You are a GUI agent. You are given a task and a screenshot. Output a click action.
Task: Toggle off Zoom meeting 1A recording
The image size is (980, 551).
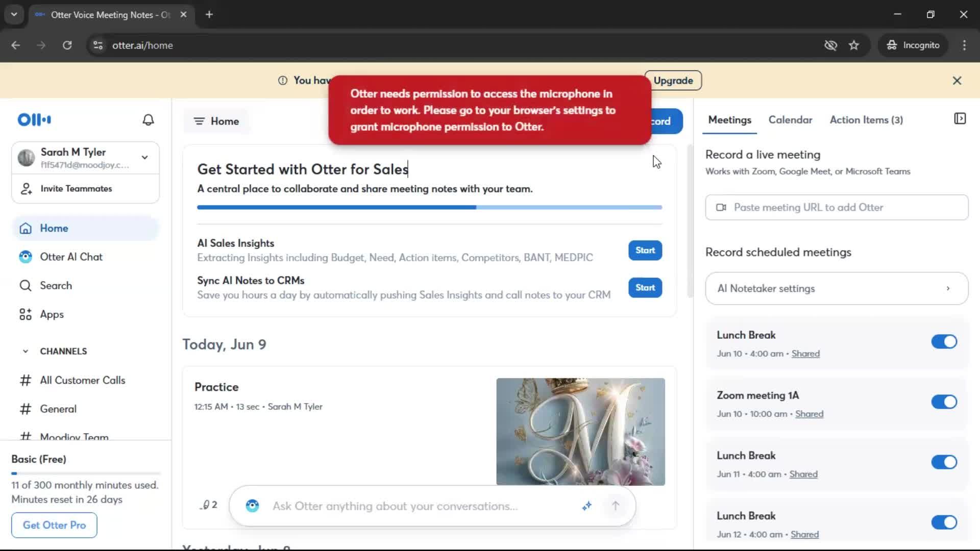point(944,402)
